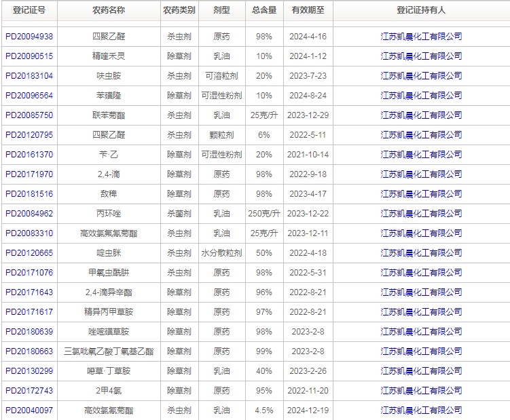Click holder link in PD20084962 row
This screenshot has height=420, width=510.
pyautogui.click(x=421, y=214)
